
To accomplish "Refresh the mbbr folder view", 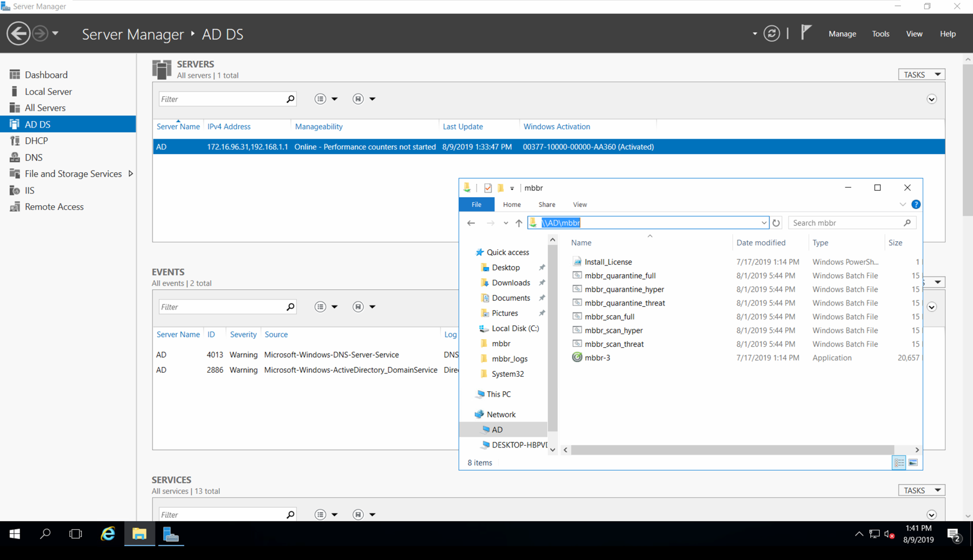I will point(776,223).
